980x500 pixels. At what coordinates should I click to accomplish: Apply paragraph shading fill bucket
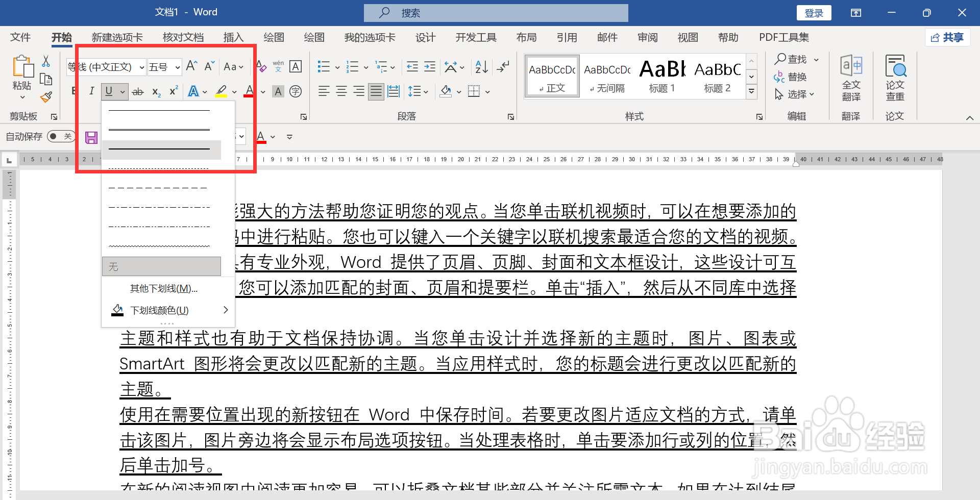(446, 91)
